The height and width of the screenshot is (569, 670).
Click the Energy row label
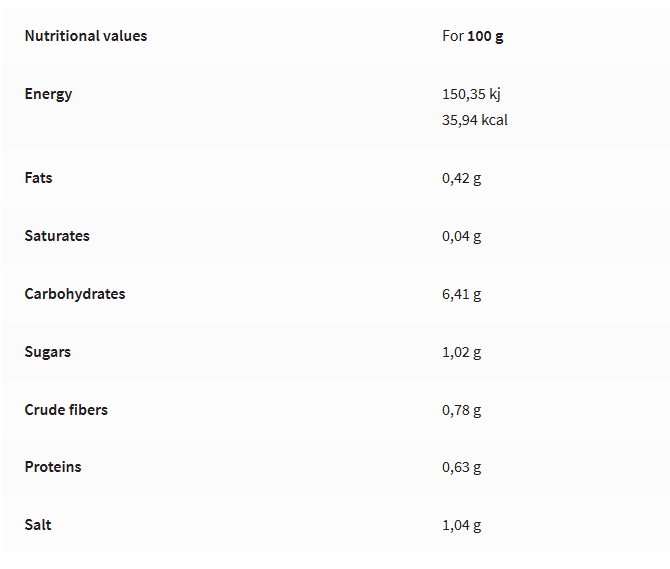(x=49, y=94)
